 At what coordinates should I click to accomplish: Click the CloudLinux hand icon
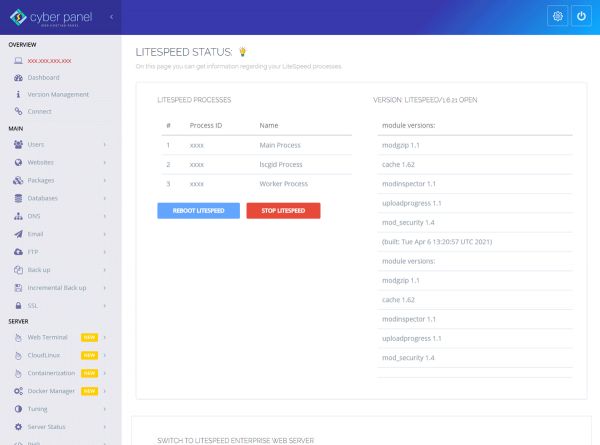tap(18, 355)
